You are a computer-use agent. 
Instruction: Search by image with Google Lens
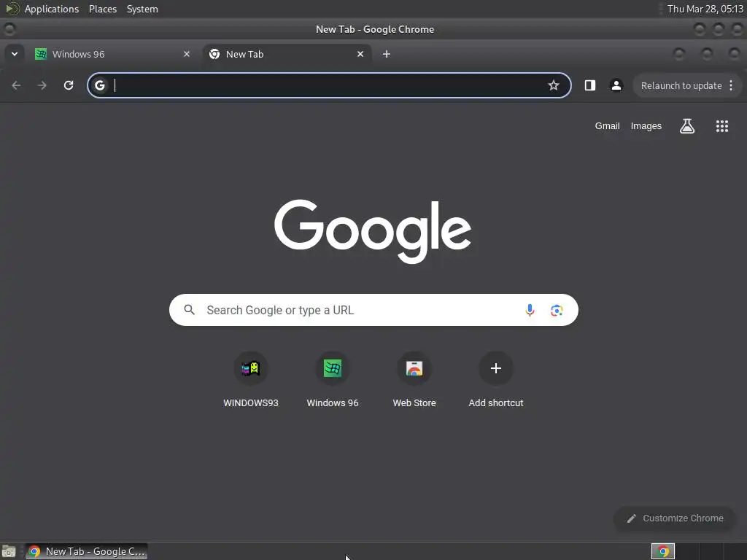click(557, 310)
